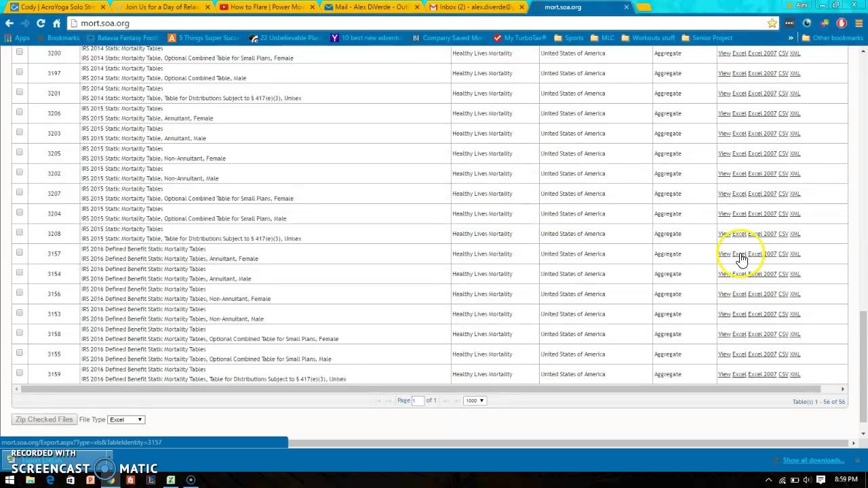
Task: Check the box for table 3157
Action: [19, 253]
